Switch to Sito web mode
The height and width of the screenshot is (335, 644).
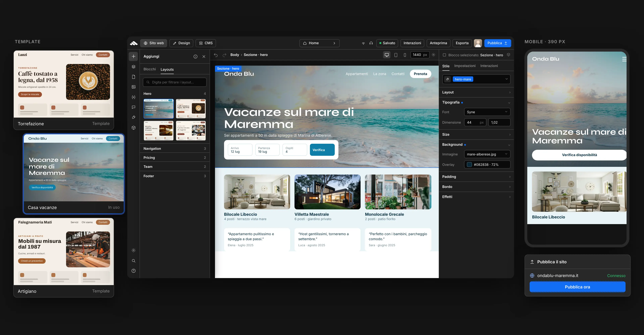154,43
